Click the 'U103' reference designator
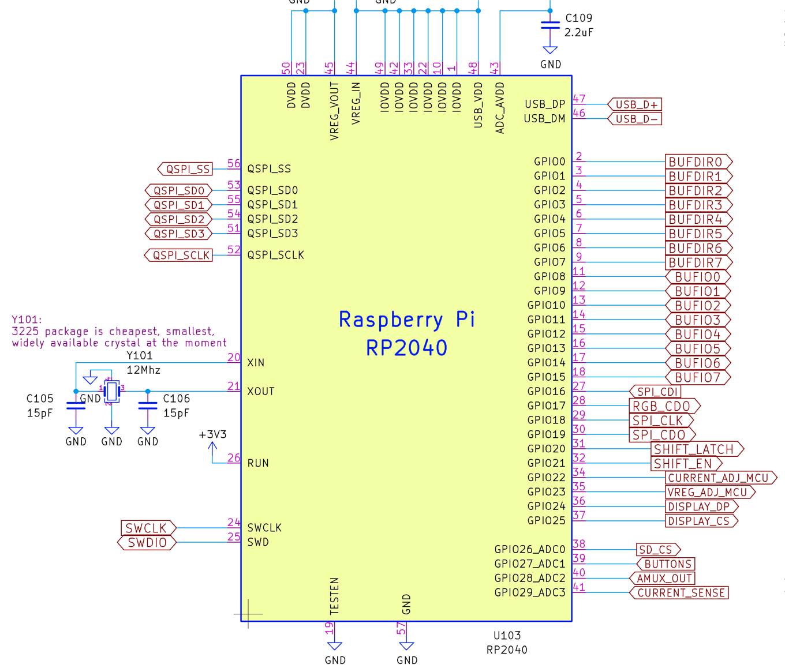Image resolution: width=785 pixels, height=672 pixels. pyautogui.click(x=507, y=636)
